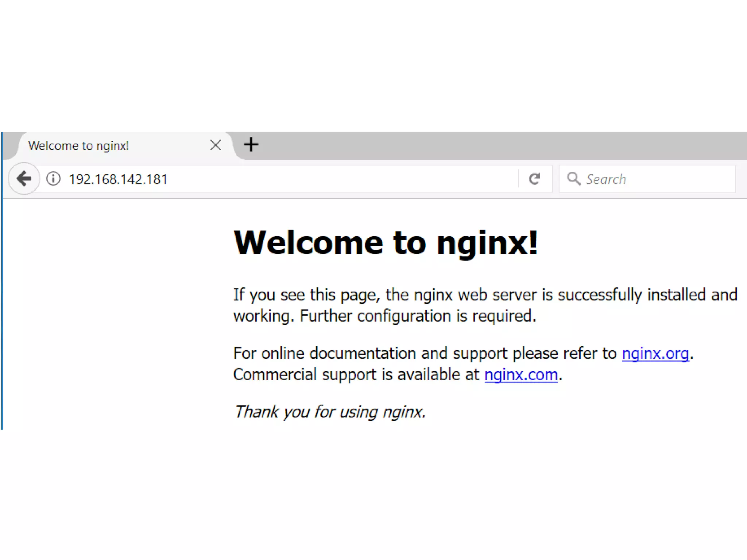Click the word Welcome in the page heading
Viewport: 747px width, 560px height.
308,243
